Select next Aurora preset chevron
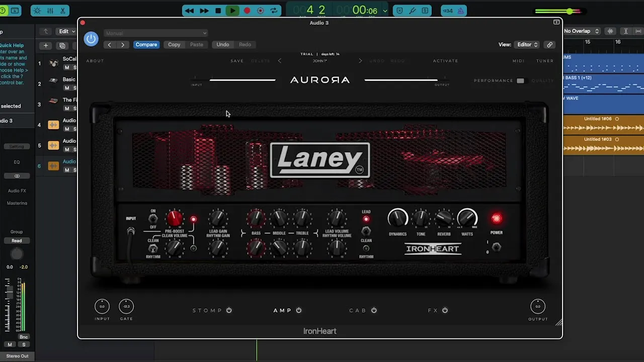This screenshot has width=644, height=362. pos(360,61)
